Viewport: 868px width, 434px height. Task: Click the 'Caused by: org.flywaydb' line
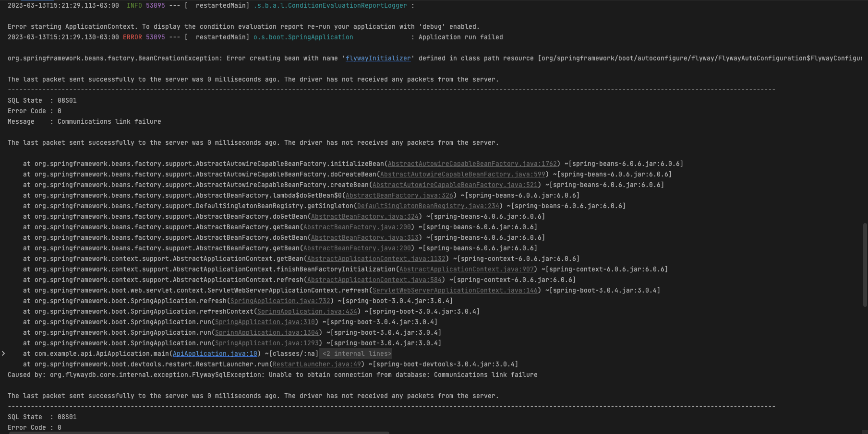(273, 375)
